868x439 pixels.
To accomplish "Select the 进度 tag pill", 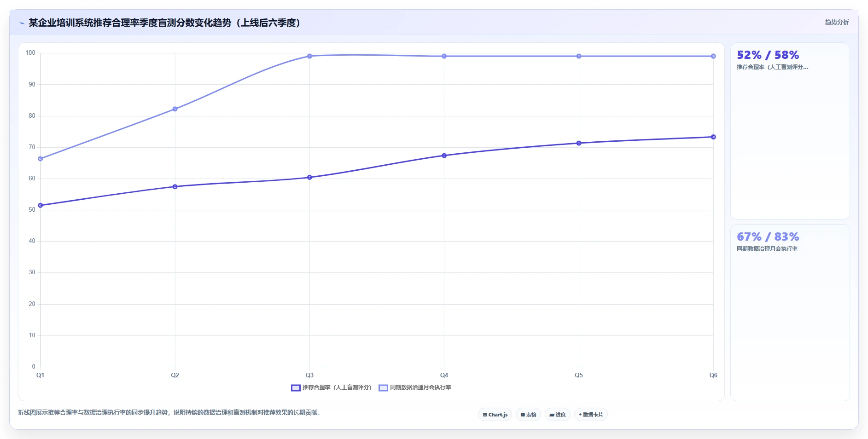I will pos(558,415).
